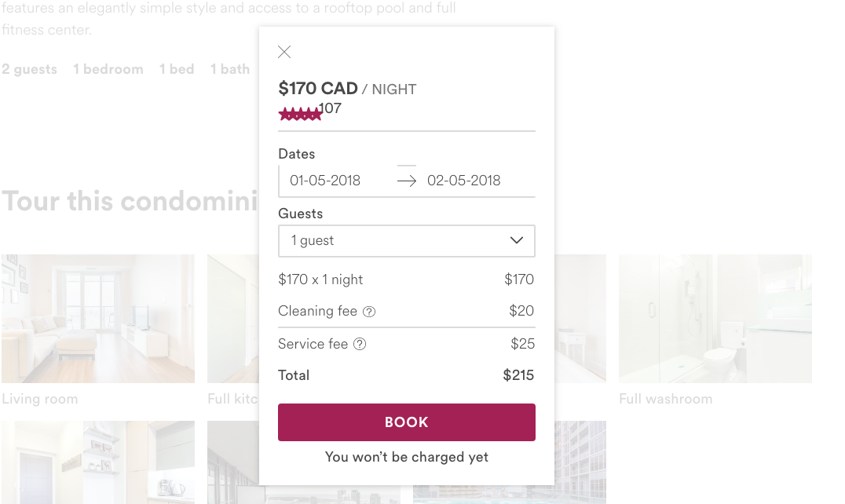The image size is (845, 504).
Task: Open the Full washroom photo thumbnail
Action: pyautogui.click(x=715, y=318)
